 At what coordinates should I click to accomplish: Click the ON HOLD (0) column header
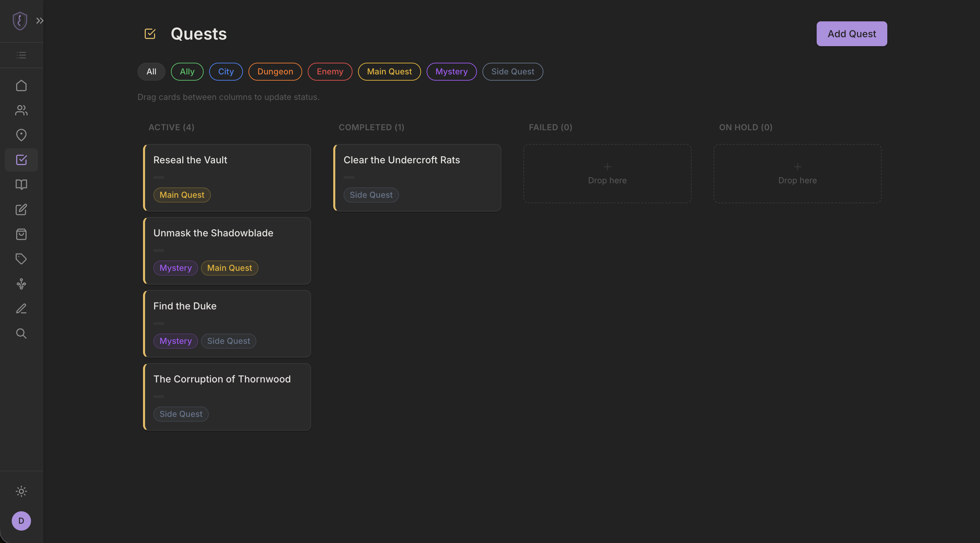746,127
